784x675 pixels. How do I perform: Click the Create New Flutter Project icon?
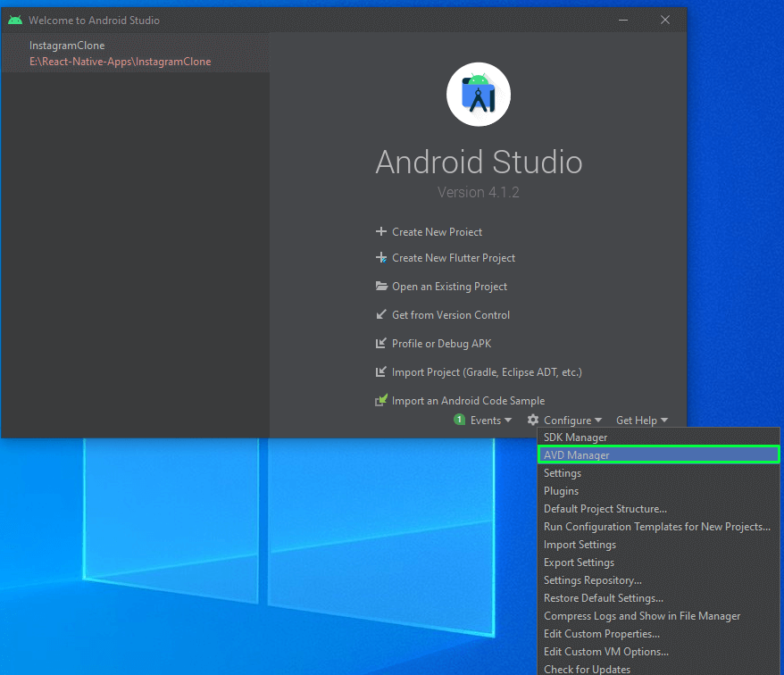381,258
